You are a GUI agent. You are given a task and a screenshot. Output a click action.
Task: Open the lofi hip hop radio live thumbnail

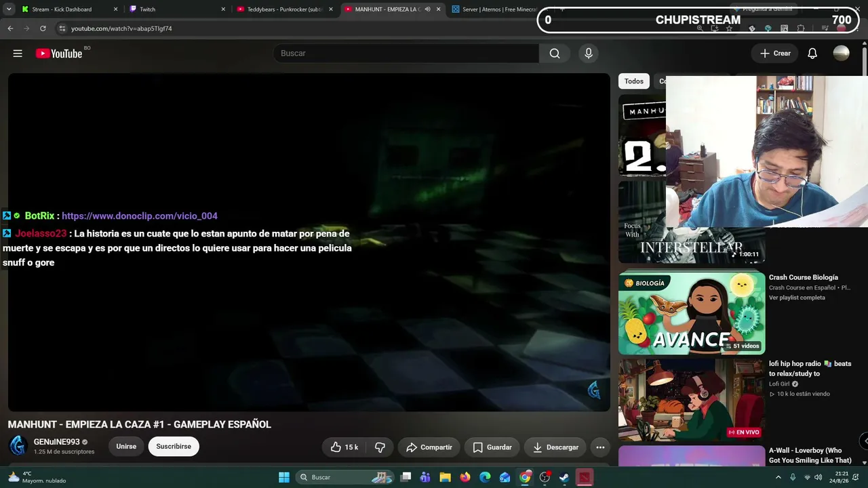[692, 400]
